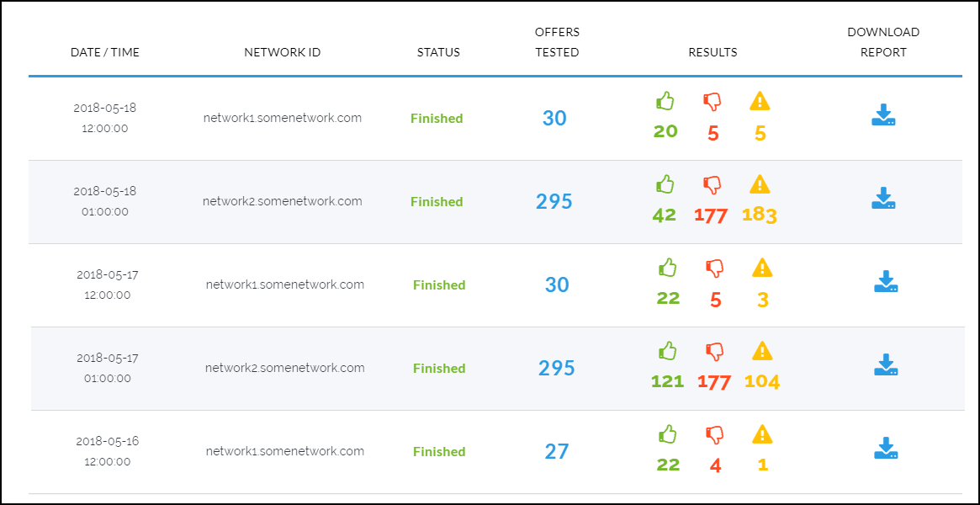The image size is (980, 505).
Task: Click warning triangle icon above 104
Action: coord(762,350)
